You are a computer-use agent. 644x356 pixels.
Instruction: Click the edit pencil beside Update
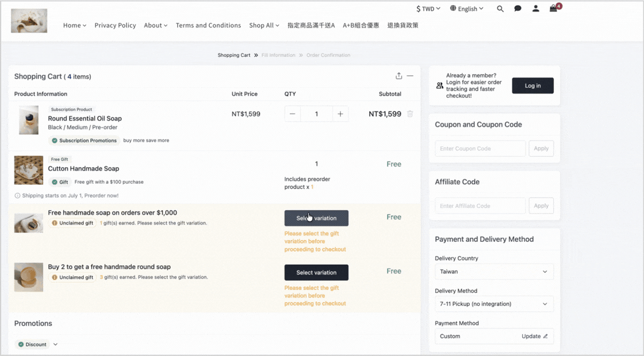tap(546, 336)
